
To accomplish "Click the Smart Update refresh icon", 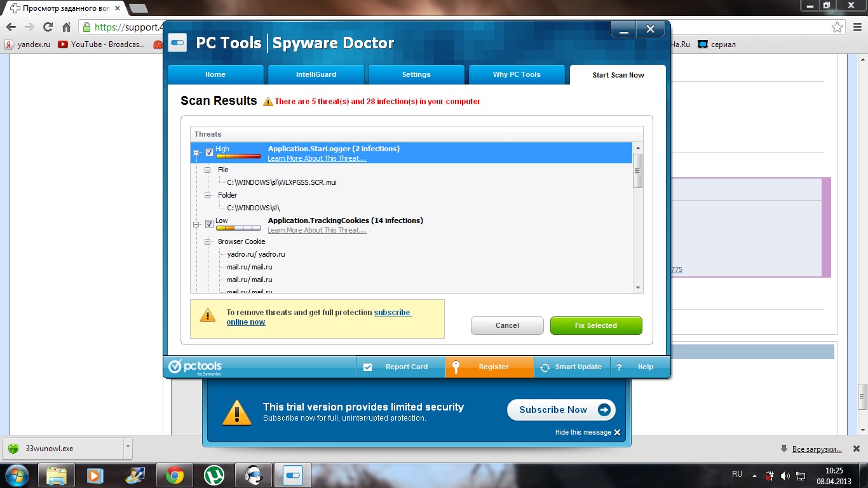I will tap(545, 367).
